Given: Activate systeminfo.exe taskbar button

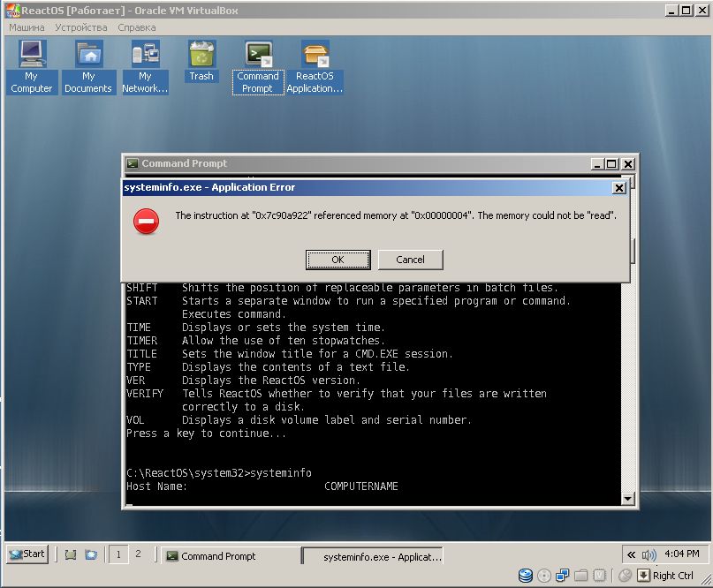Looking at the screenshot, I should point(372,556).
